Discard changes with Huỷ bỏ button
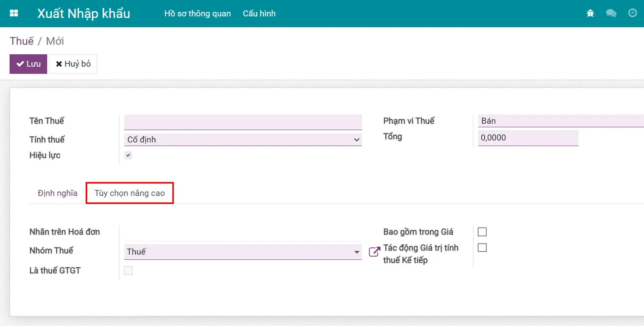 click(x=73, y=64)
